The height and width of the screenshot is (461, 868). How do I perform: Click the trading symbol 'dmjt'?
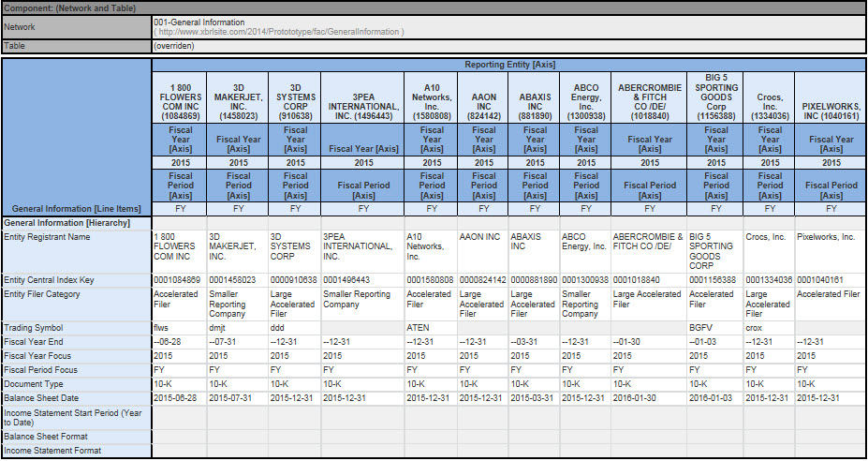tap(217, 328)
